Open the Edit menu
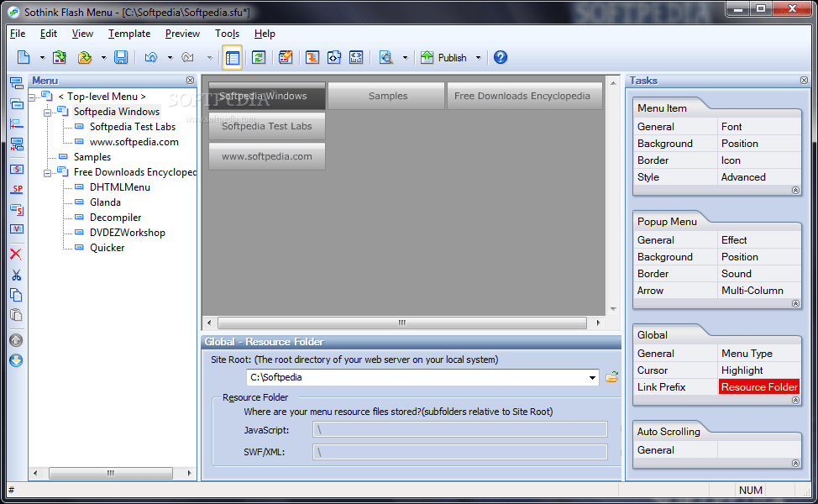Image resolution: width=818 pixels, height=504 pixels. 49,34
